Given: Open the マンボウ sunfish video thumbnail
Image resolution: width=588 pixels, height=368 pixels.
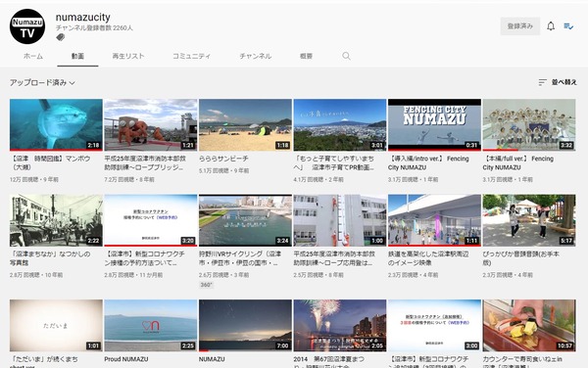Looking at the screenshot, I should click(56, 124).
